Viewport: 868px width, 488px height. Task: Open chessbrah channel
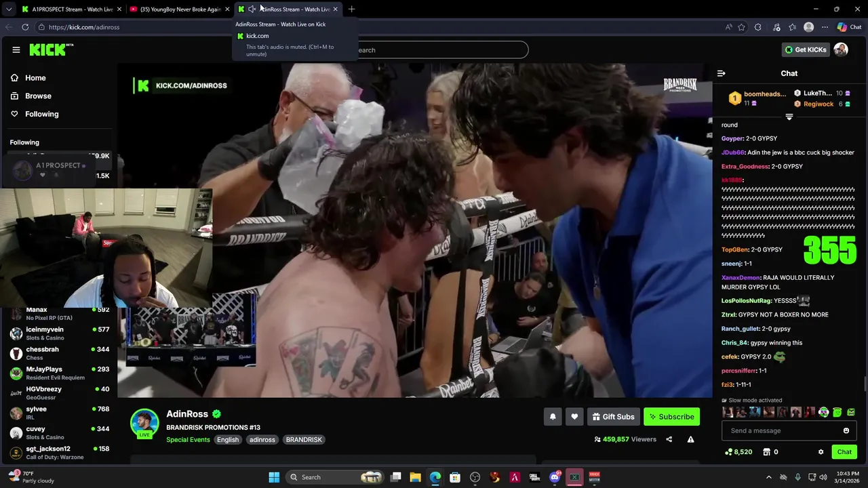60,353
